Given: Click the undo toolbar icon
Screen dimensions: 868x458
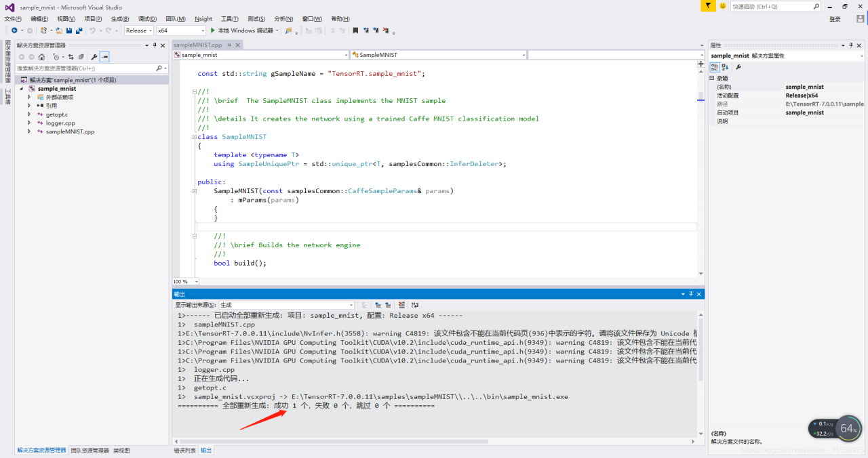Looking at the screenshot, I should (x=92, y=30).
